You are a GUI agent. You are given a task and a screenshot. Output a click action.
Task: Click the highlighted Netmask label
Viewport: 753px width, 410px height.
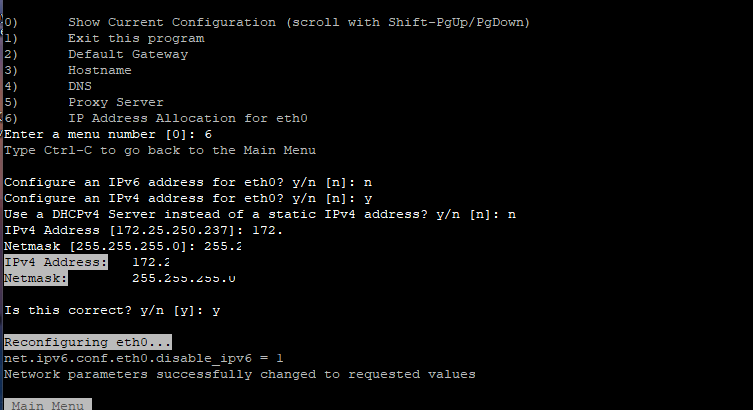point(36,278)
